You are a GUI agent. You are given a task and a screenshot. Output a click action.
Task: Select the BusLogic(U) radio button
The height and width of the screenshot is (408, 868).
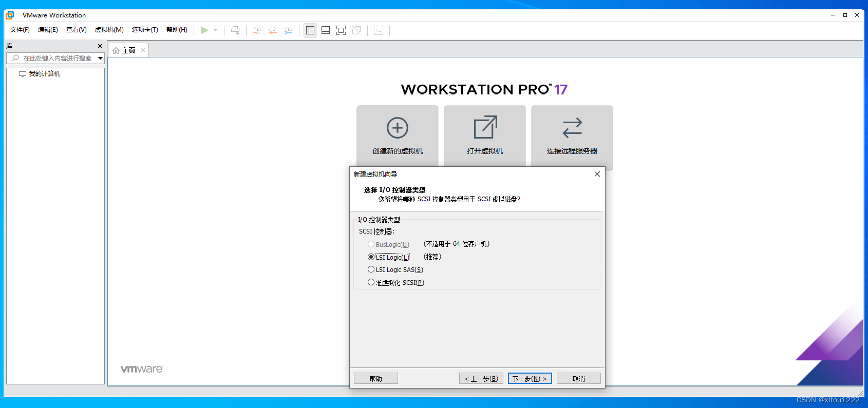[x=371, y=244]
